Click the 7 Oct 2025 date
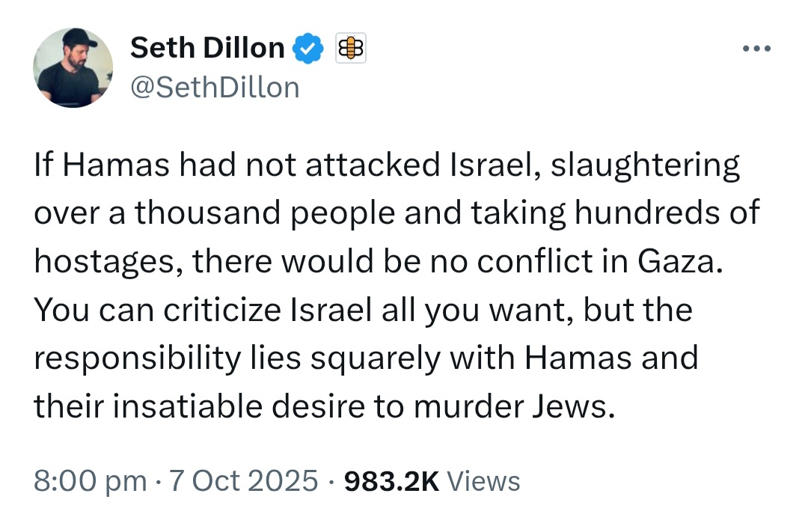Image resolution: width=808 pixels, height=532 pixels. click(x=243, y=481)
